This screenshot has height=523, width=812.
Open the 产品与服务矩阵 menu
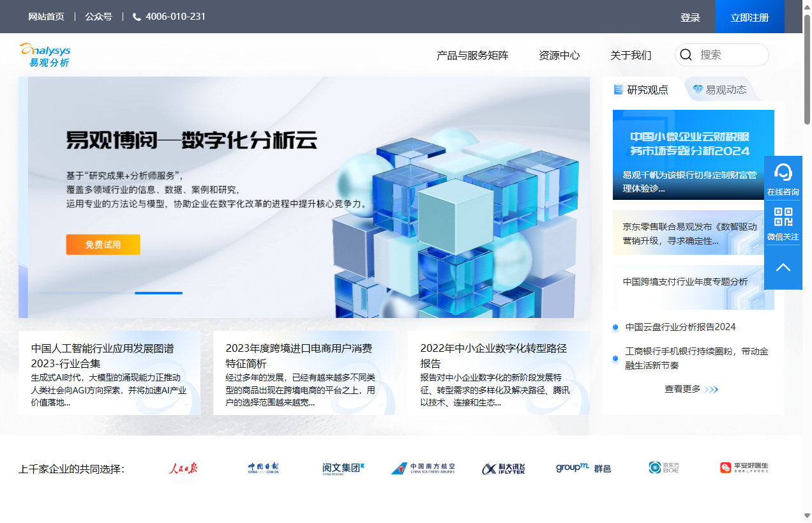pyautogui.click(x=472, y=56)
